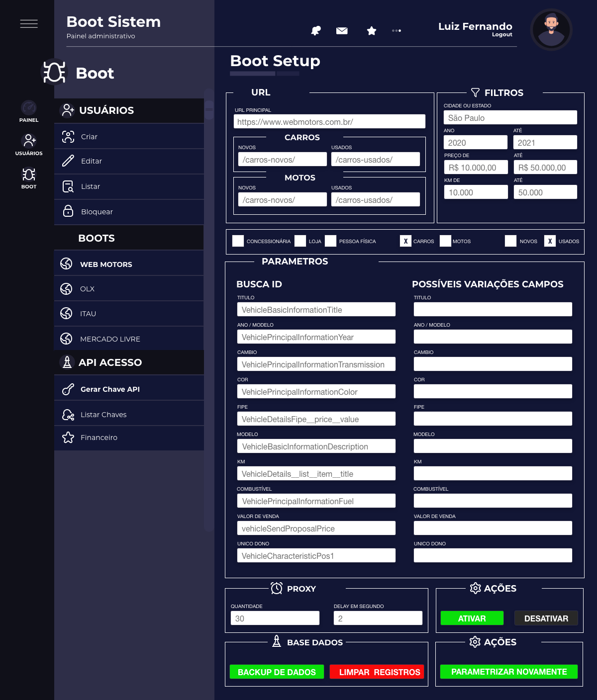Open the chat notifications icon
The height and width of the screenshot is (700, 597).
316,31
